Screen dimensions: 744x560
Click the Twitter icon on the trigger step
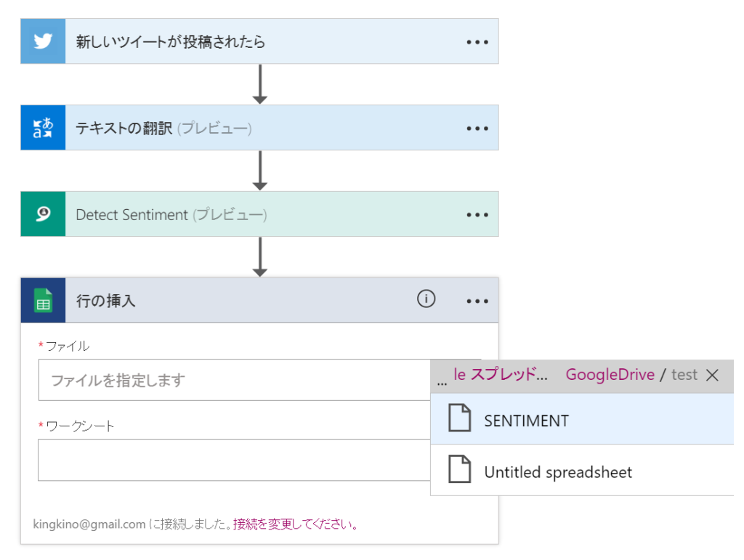click(x=43, y=41)
